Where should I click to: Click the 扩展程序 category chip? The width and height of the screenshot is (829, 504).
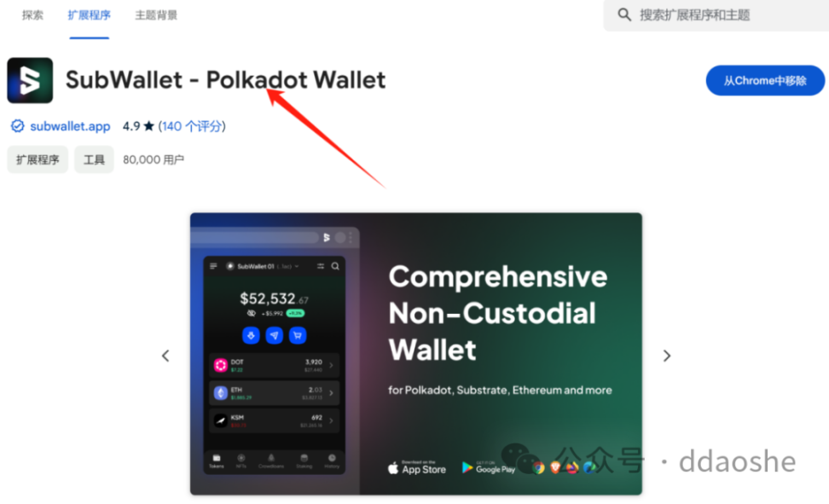(x=38, y=159)
